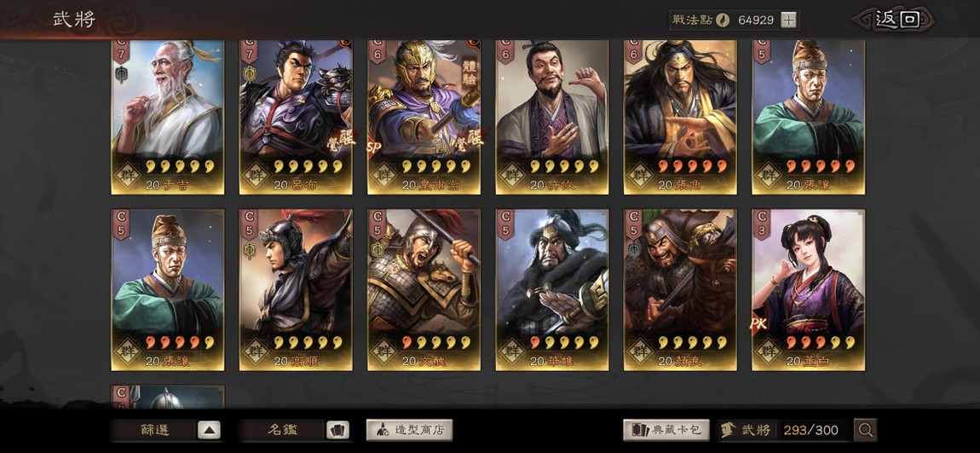Screen dimensions: 980x453
Task: Select the 于吉 general card
Action: (x=168, y=117)
